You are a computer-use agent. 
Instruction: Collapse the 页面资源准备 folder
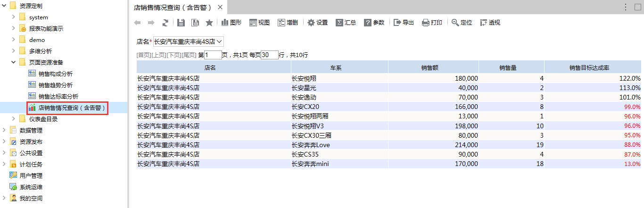click(x=13, y=62)
